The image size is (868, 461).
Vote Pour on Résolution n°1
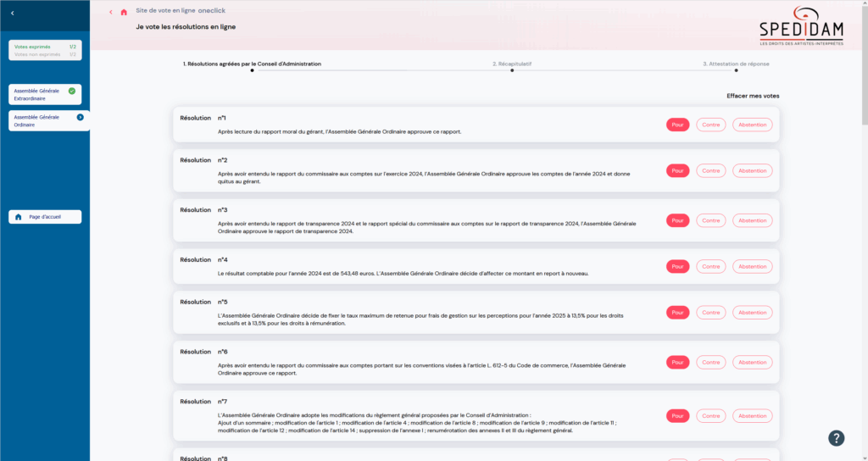[x=677, y=125]
